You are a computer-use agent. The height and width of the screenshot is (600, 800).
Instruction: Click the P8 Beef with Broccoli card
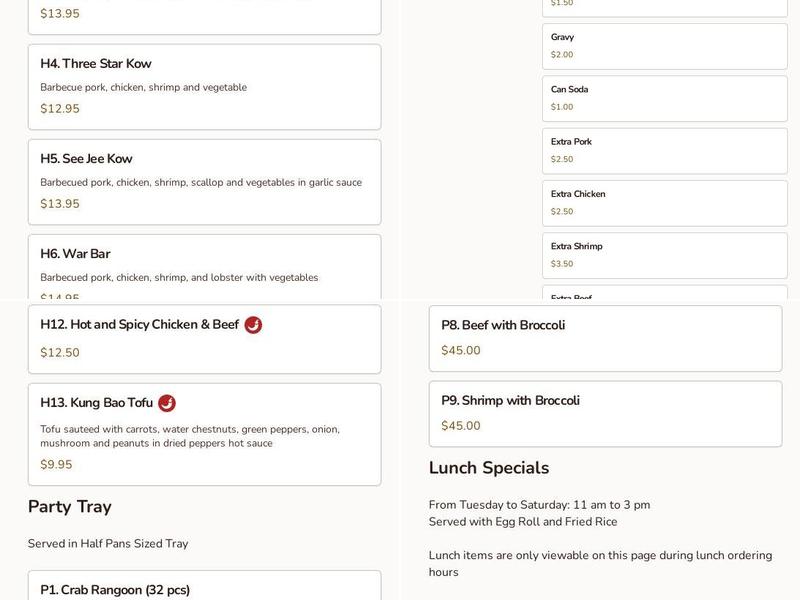pos(606,339)
